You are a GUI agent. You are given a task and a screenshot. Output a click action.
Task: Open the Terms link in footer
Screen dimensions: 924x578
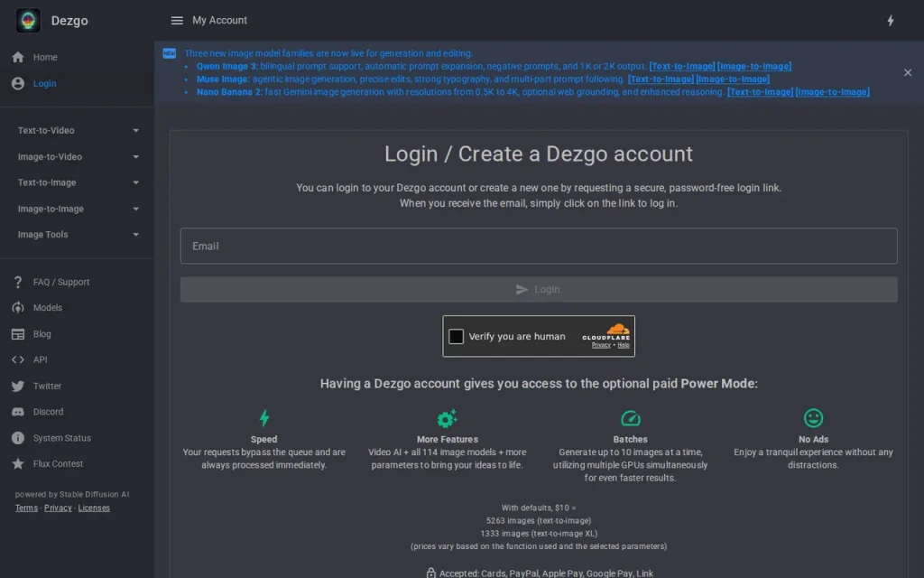(26, 508)
